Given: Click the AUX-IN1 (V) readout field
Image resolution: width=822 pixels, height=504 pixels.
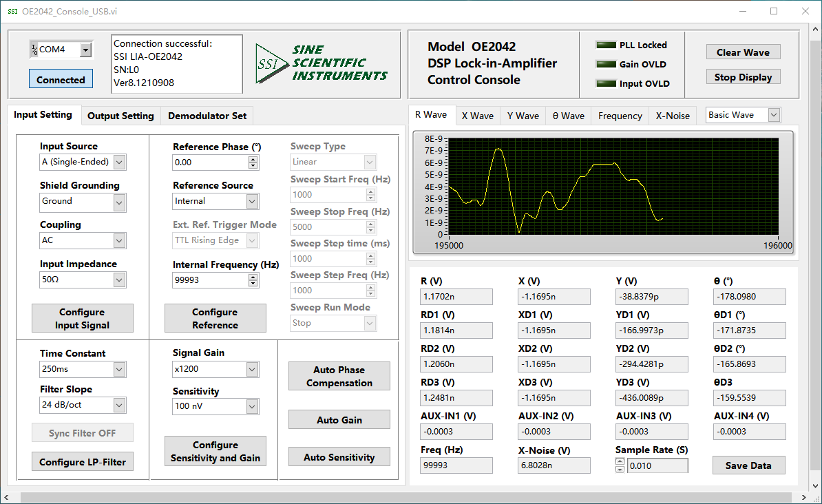Looking at the screenshot, I should [x=456, y=432].
